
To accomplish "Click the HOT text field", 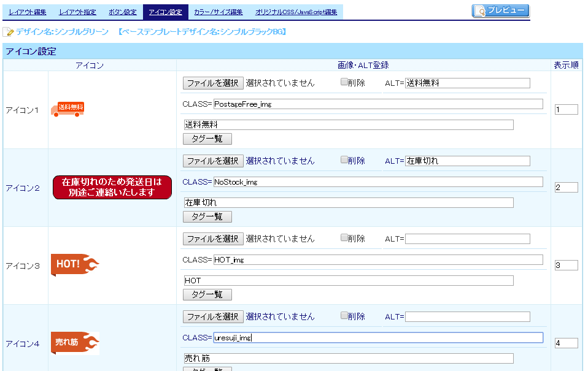I will pyautogui.click(x=349, y=281).
